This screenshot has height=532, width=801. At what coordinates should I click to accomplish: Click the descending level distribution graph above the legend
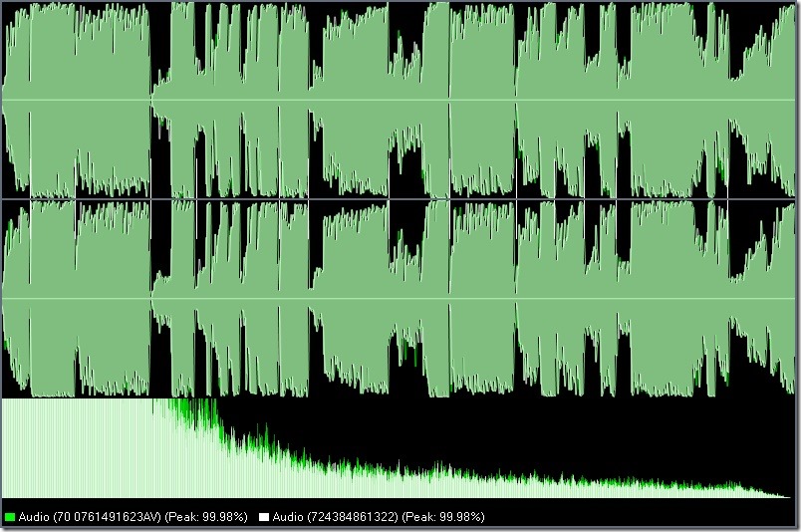399,448
